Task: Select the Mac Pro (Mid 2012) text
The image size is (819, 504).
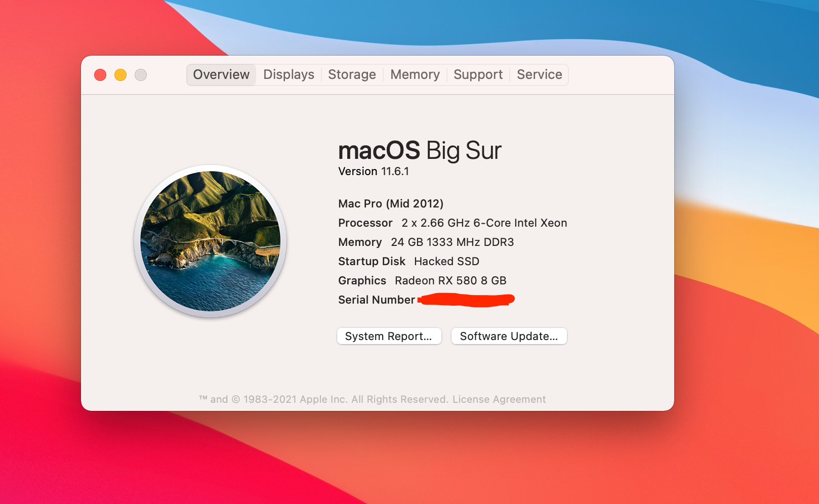Action: [391, 203]
